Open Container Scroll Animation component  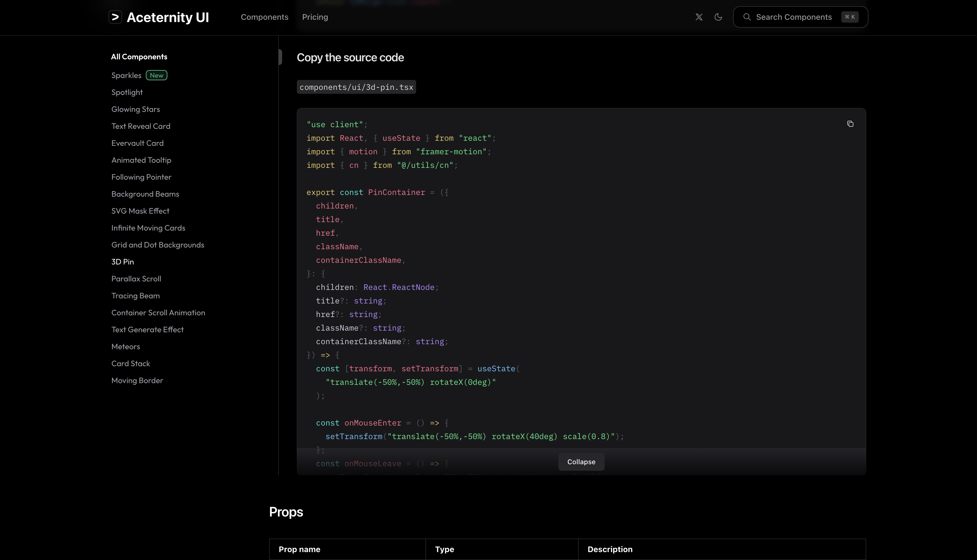(158, 312)
